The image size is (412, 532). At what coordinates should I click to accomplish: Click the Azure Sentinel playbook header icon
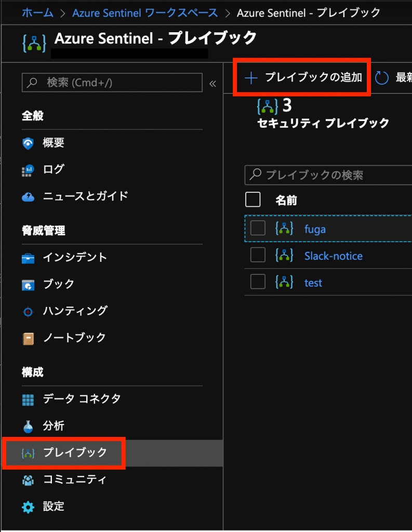point(34,43)
